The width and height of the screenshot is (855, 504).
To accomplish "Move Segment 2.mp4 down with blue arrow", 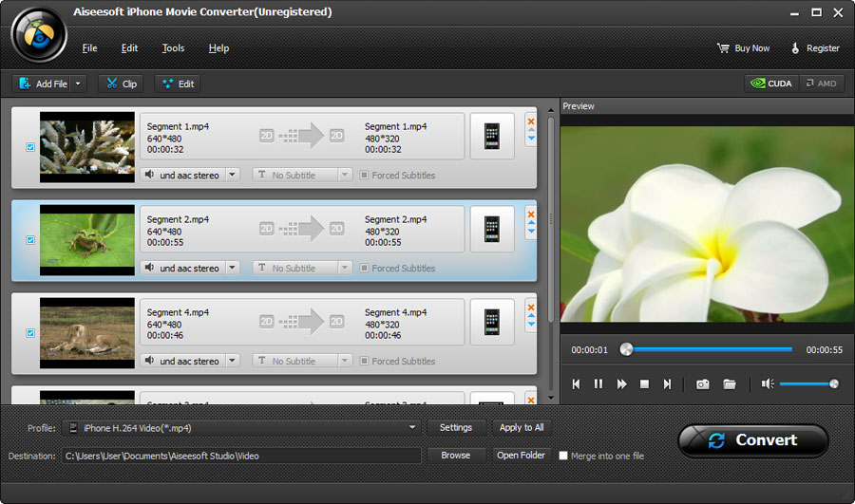I will tap(531, 231).
